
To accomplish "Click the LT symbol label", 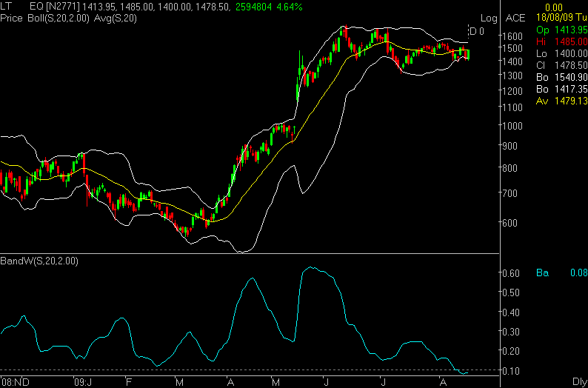I will pos(7,7).
